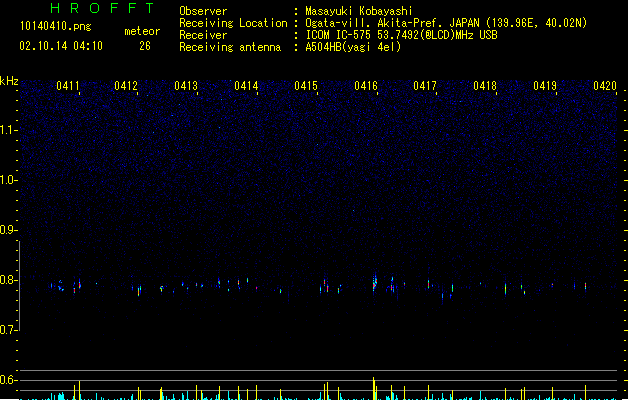Click the 1.0 kHz axis label
Viewport: 629px width, 400px height.
point(8,180)
